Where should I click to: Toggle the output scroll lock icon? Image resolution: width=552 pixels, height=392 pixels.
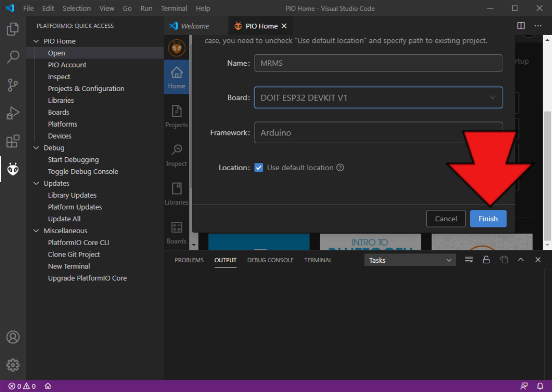pyautogui.click(x=486, y=260)
